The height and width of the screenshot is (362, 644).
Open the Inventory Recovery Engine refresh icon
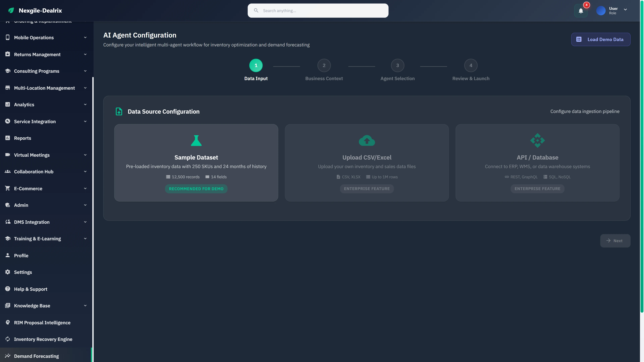point(8,339)
